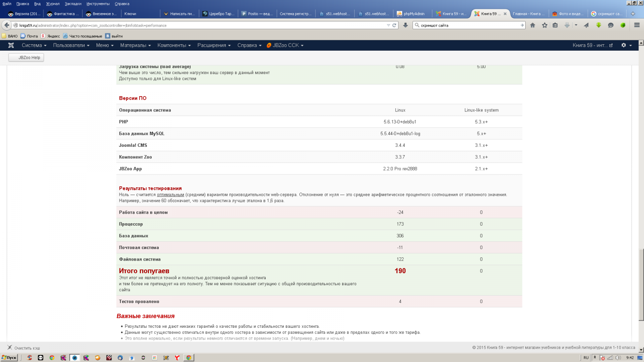The width and height of the screenshot is (644, 362).
Task: Close the active Книга 59 tab
Action: click(505, 14)
